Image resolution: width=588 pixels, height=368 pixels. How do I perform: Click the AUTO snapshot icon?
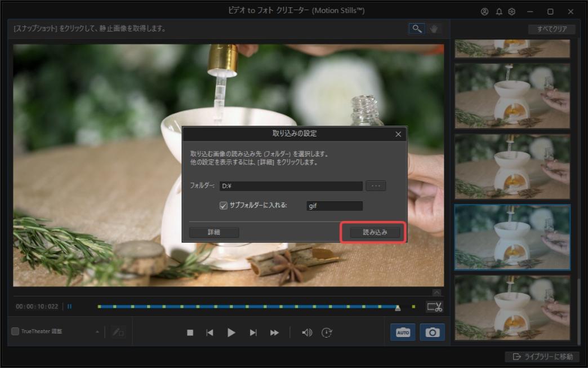[x=403, y=332]
